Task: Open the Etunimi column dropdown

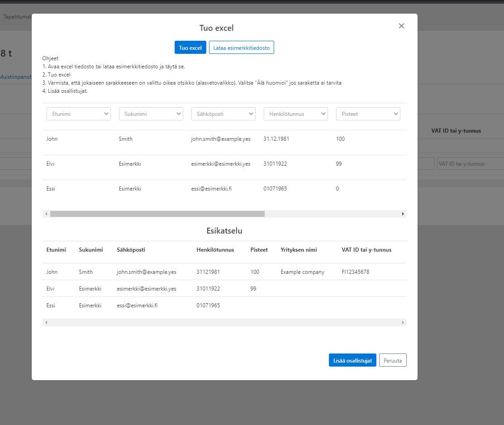Action: click(79, 114)
